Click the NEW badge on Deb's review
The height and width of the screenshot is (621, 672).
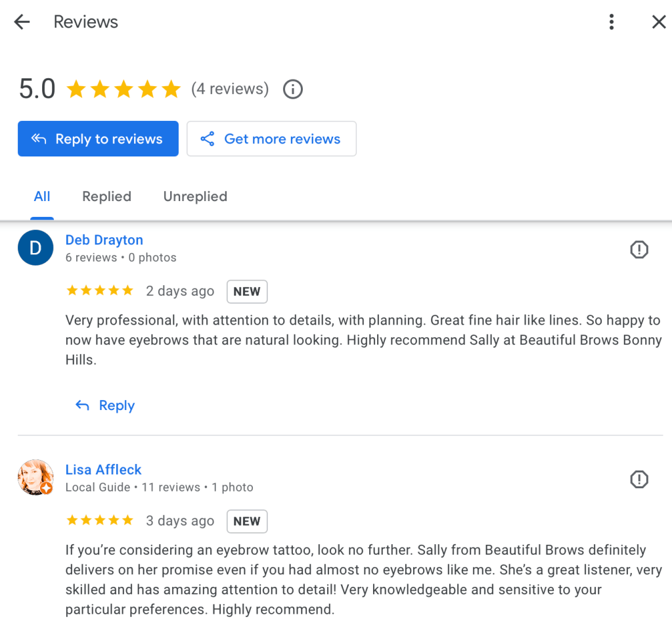pos(246,291)
